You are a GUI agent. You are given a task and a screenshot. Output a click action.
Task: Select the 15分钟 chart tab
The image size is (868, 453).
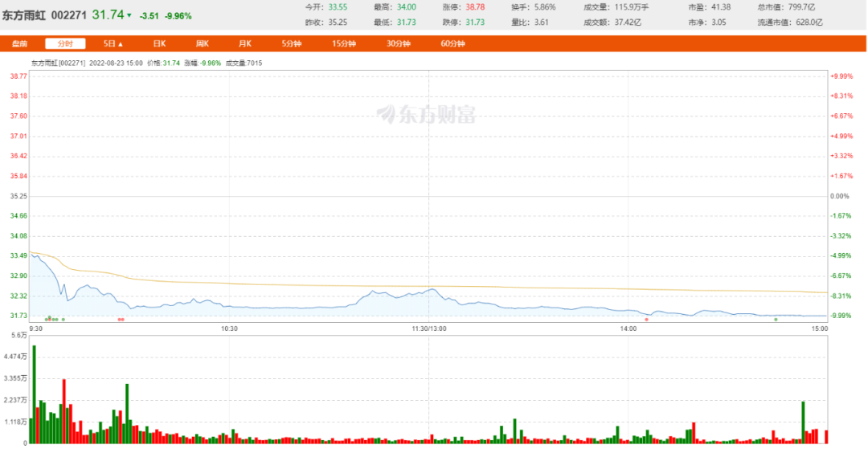pyautogui.click(x=344, y=43)
